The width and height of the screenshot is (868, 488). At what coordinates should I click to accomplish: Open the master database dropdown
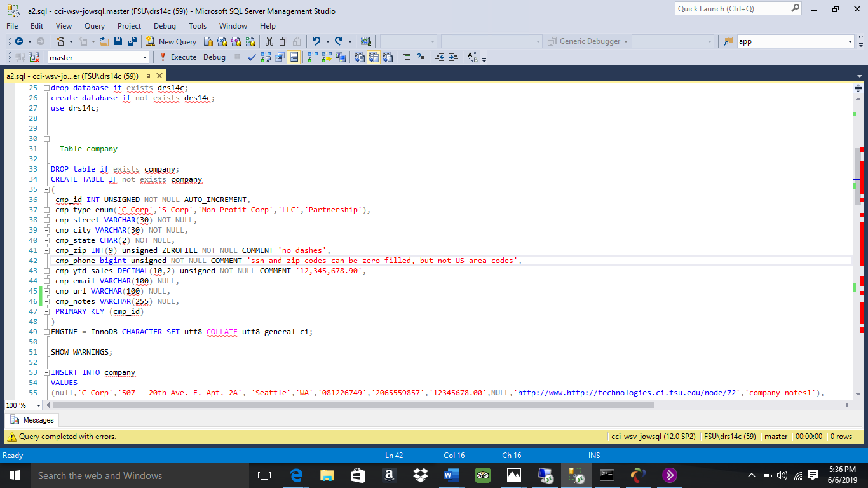tap(145, 57)
